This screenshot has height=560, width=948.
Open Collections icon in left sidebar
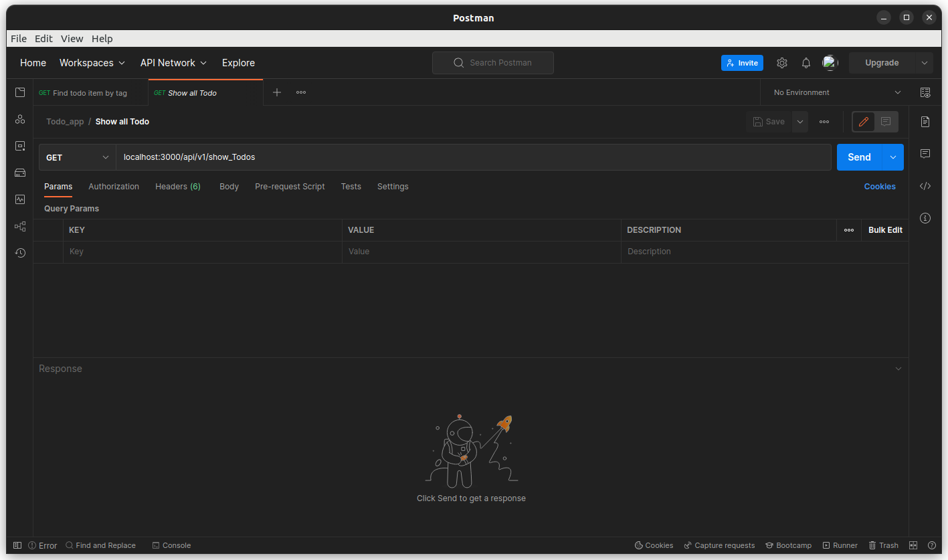pos(20,92)
